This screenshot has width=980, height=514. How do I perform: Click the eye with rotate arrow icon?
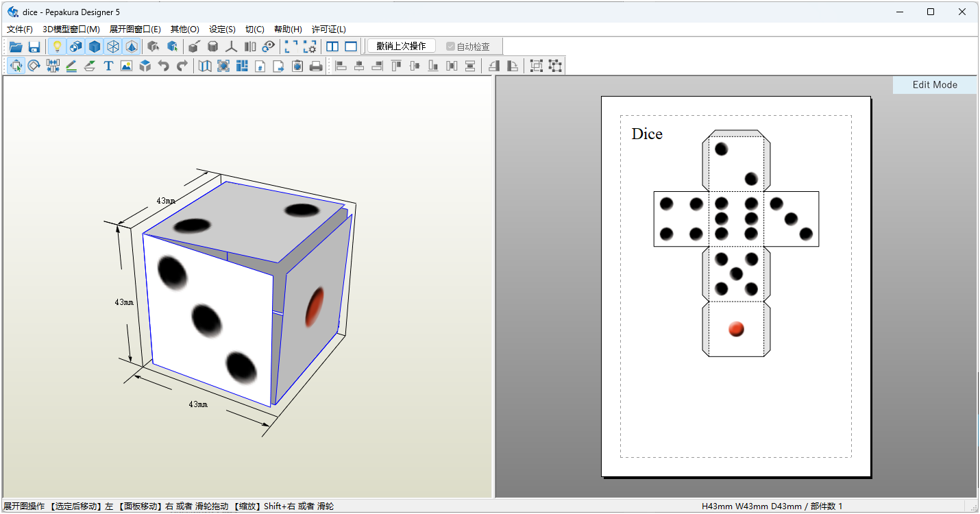(269, 47)
